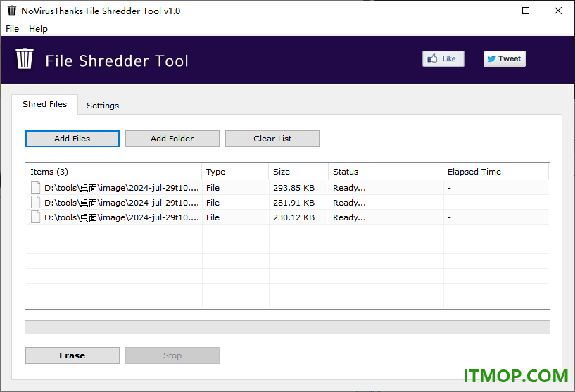This screenshot has width=575, height=392.
Task: Select the file path in the 293.85 KB row
Action: click(122, 188)
